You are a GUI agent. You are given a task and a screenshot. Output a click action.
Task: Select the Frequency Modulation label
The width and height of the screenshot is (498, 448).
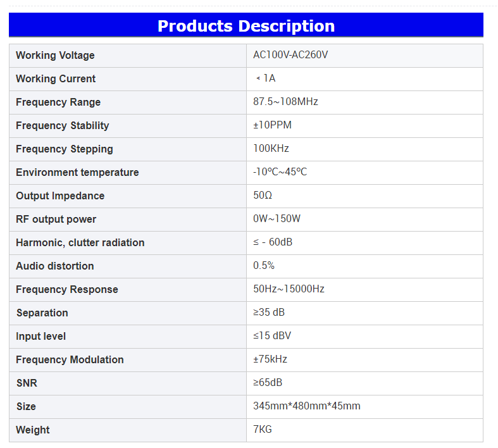click(70, 360)
